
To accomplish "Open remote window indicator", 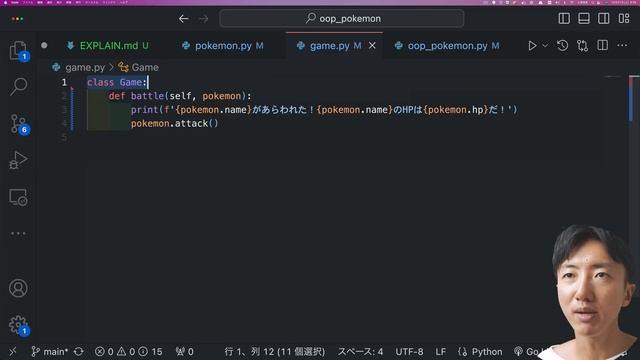I will (x=13, y=351).
